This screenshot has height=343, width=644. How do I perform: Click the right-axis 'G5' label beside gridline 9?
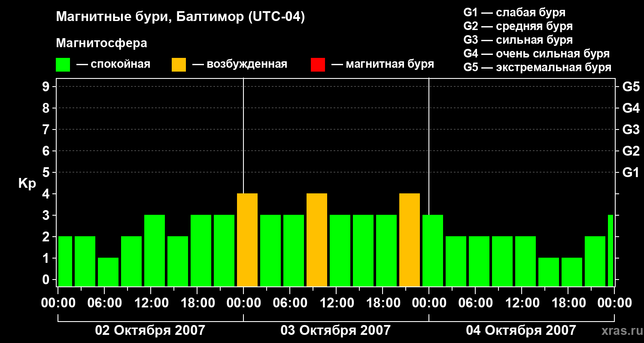(x=631, y=87)
